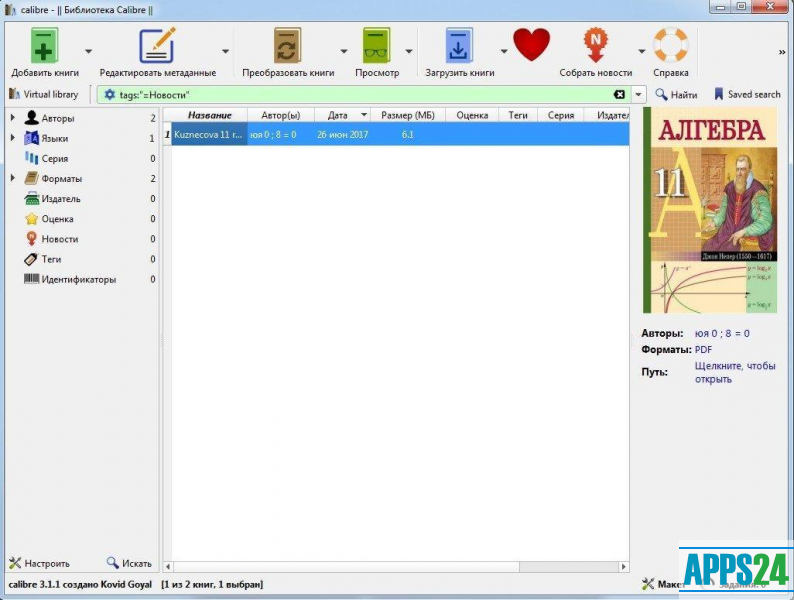Open Saved search bookmark button
This screenshot has height=600, width=794.
click(x=747, y=94)
